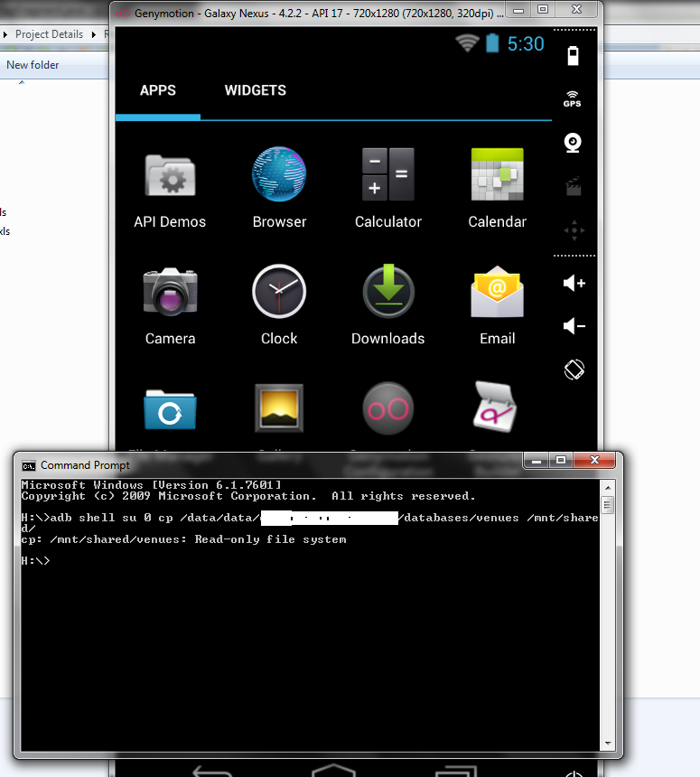Switch to the WIDGETS tab
700x777 pixels.
click(255, 90)
